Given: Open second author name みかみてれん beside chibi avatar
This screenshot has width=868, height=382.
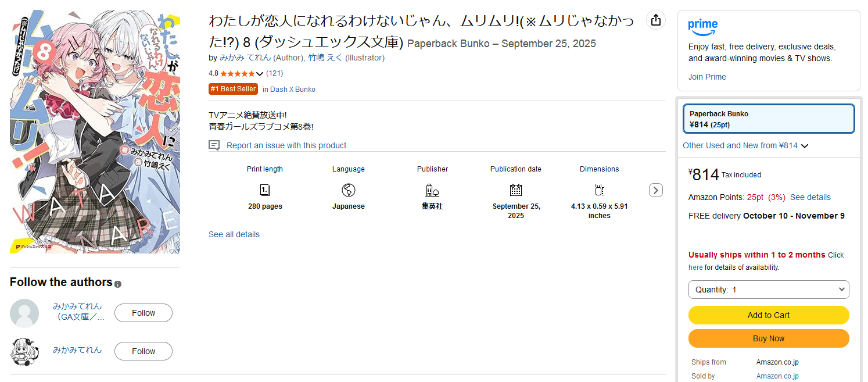Looking at the screenshot, I should [77, 350].
